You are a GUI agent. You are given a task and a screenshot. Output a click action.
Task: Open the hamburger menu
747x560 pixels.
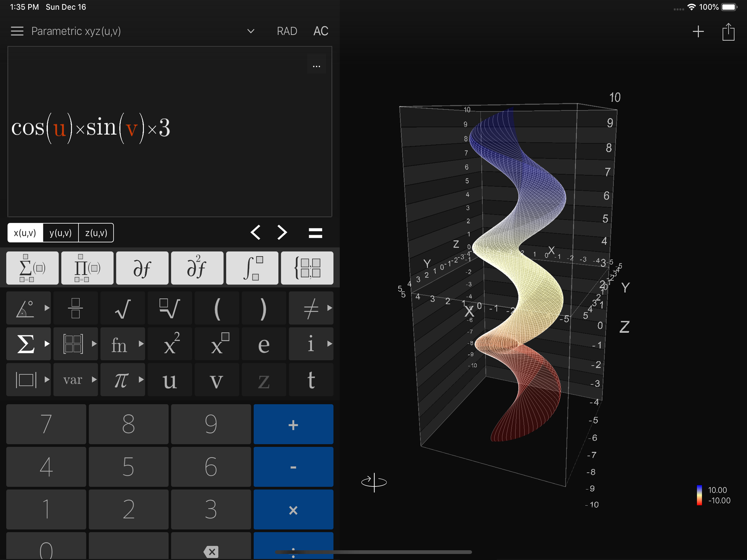[17, 31]
